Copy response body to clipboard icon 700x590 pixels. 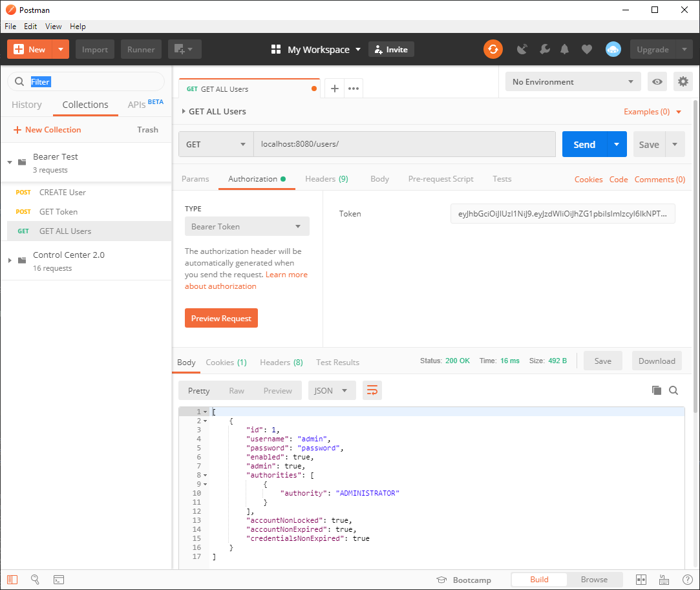pos(657,390)
